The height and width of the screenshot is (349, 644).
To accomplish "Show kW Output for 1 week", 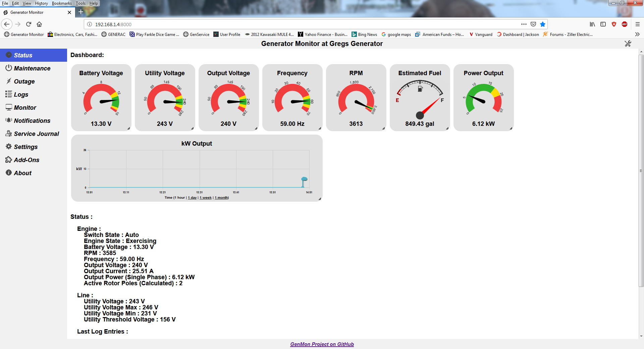I will coord(206,198).
